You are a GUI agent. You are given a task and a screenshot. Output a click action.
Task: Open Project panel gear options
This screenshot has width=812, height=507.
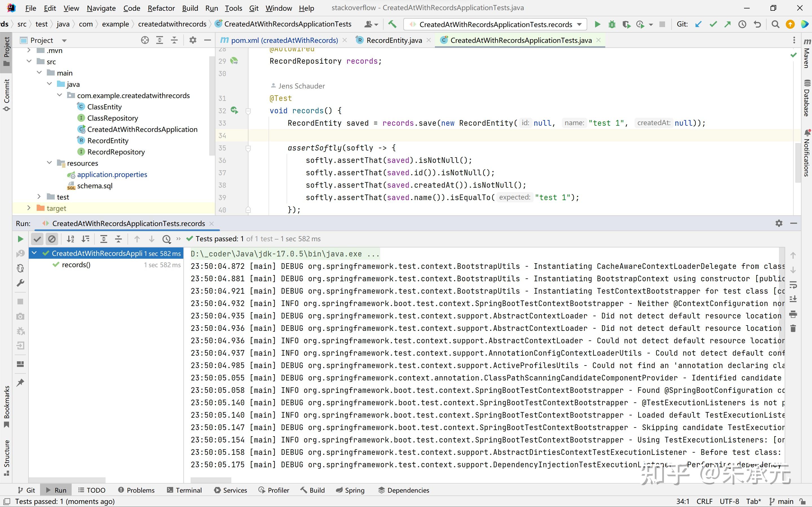193,40
